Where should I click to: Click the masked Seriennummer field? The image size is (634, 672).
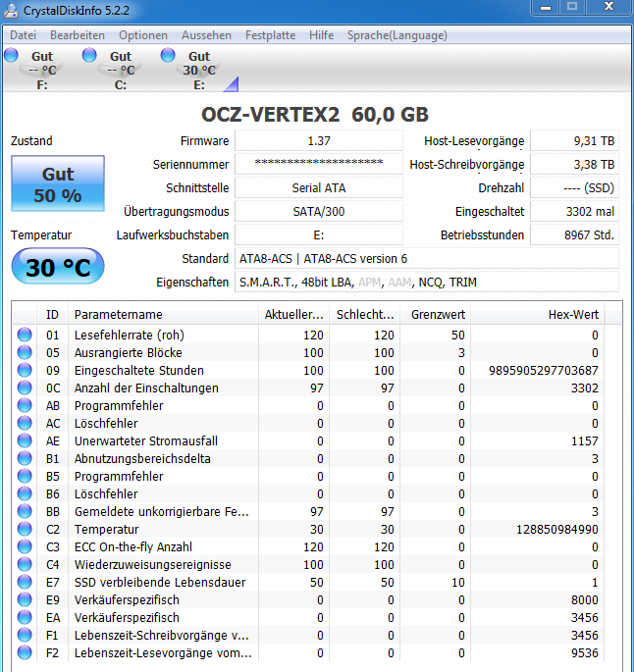click(319, 165)
